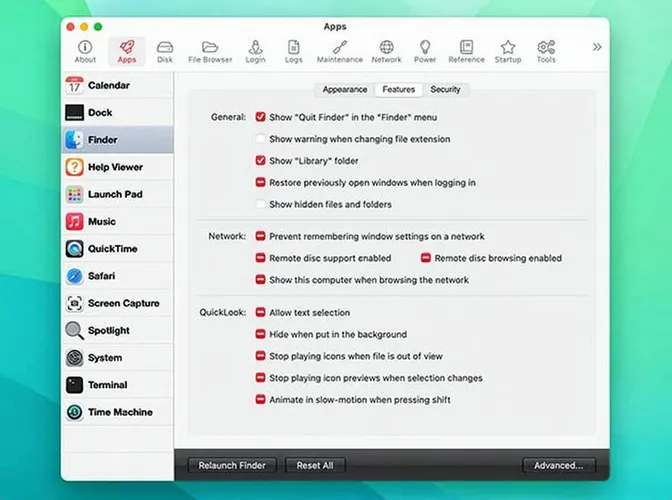Toggle Animate in slow-motion when pressing shift
672x500 pixels.
point(260,400)
